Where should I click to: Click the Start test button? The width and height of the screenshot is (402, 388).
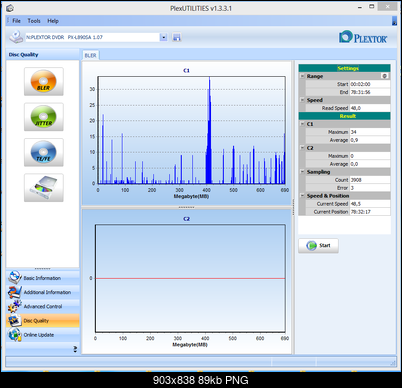coord(318,246)
